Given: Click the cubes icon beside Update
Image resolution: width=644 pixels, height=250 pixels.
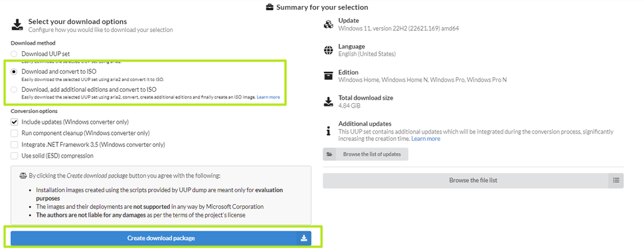Looking at the screenshot, I should tap(328, 24).
